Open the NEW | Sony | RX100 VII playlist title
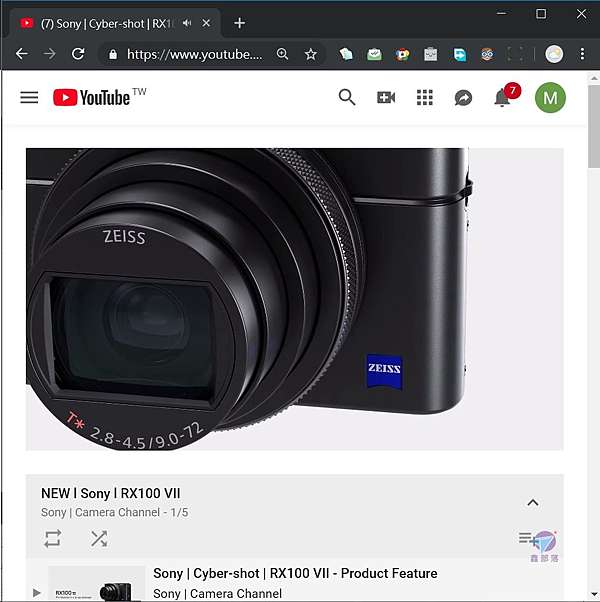 click(111, 493)
